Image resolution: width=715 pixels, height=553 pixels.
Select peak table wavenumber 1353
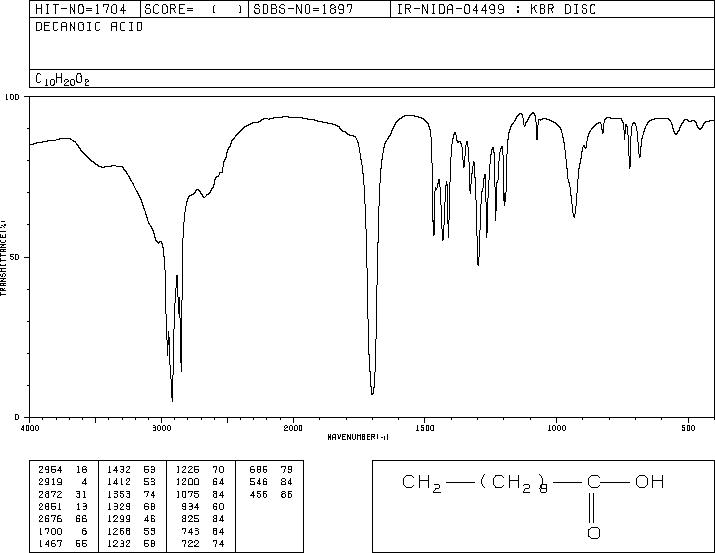(x=119, y=494)
